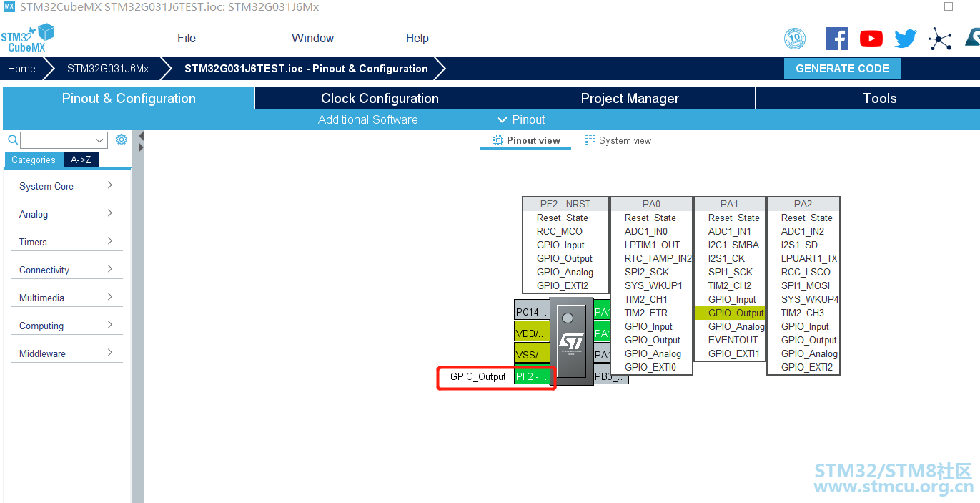Choose TIM2_CH3 in PA2 list

803,313
